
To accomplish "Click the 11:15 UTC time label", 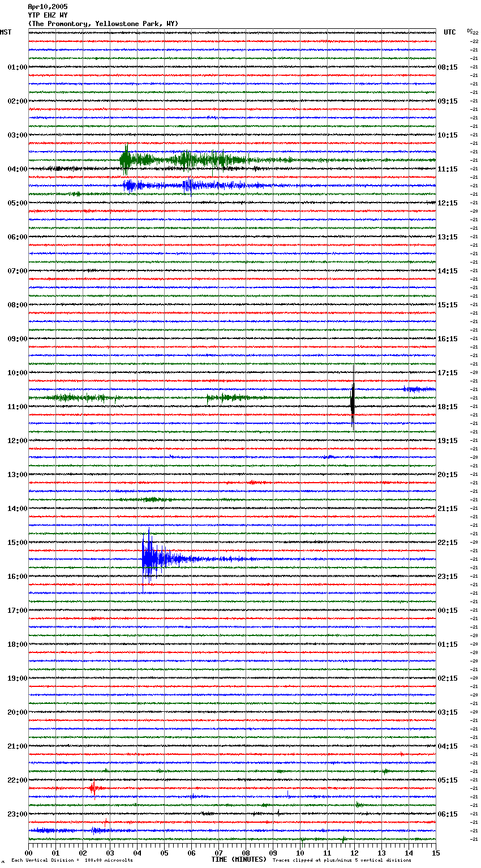I will [448, 169].
